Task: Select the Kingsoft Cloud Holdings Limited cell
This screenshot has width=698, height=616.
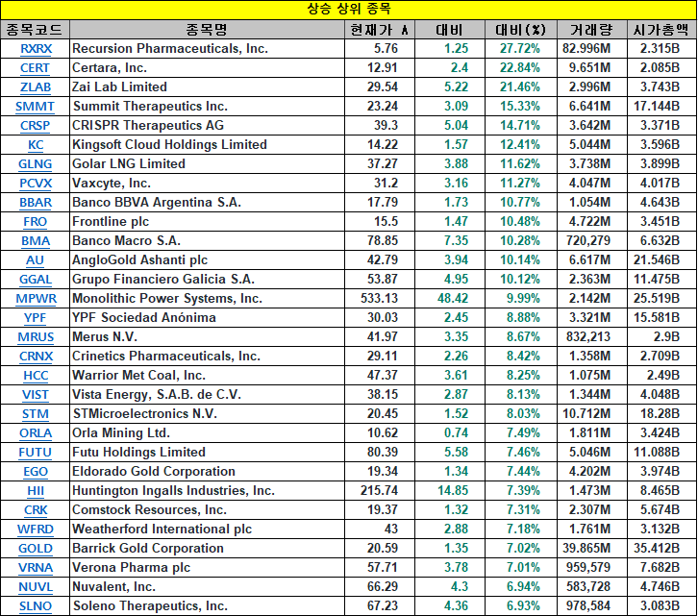Action: click(207, 145)
